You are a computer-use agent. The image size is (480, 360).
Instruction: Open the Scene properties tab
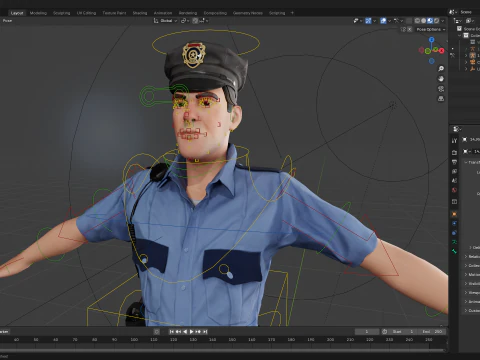[x=454, y=181]
